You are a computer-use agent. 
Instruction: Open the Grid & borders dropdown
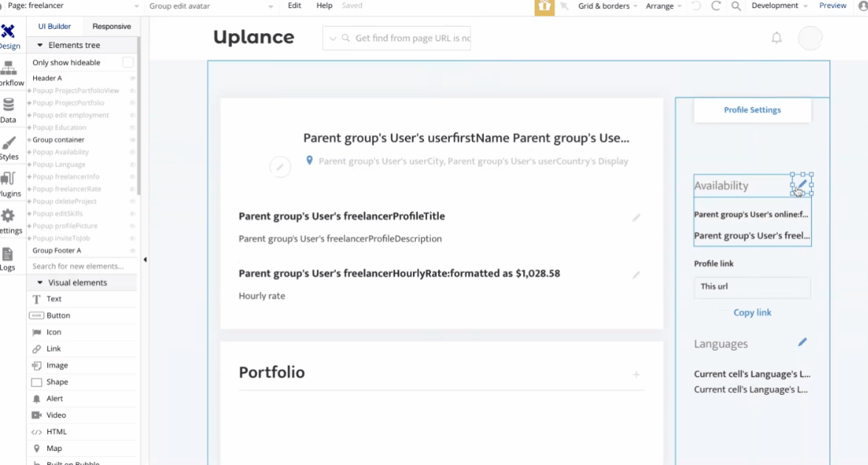click(608, 6)
